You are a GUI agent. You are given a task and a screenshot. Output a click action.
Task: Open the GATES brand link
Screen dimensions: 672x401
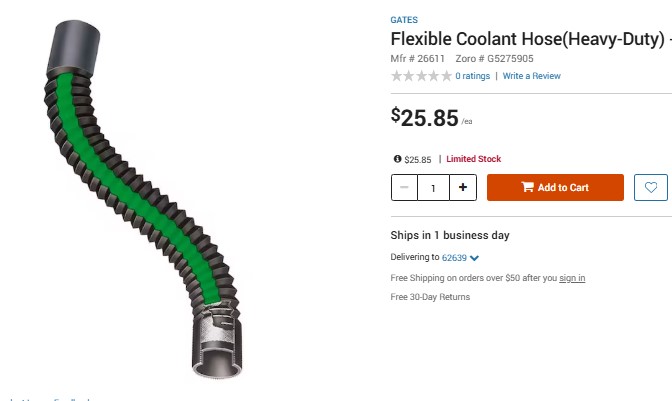pyautogui.click(x=404, y=20)
